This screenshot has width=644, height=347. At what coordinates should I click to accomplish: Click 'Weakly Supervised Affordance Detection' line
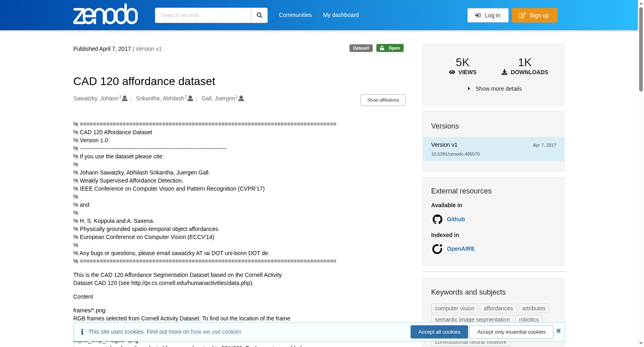[x=131, y=181]
